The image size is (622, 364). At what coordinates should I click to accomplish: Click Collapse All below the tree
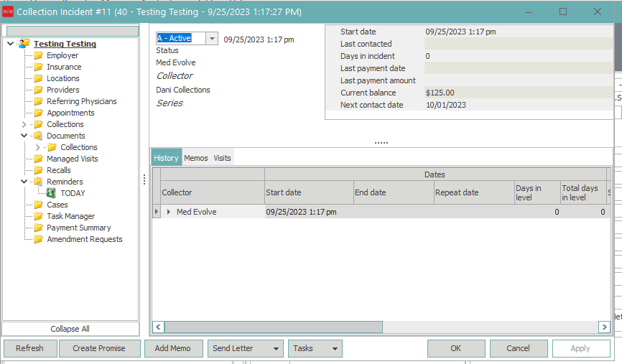(70, 329)
